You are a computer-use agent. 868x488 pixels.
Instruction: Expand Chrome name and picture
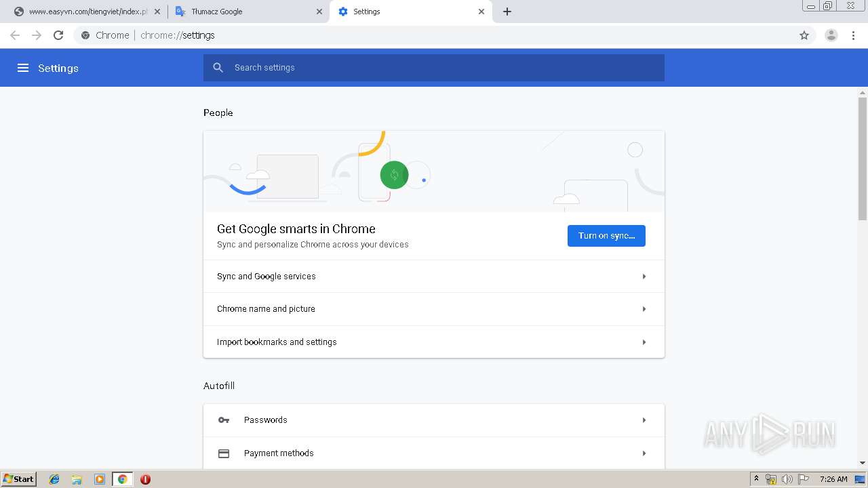coord(434,309)
